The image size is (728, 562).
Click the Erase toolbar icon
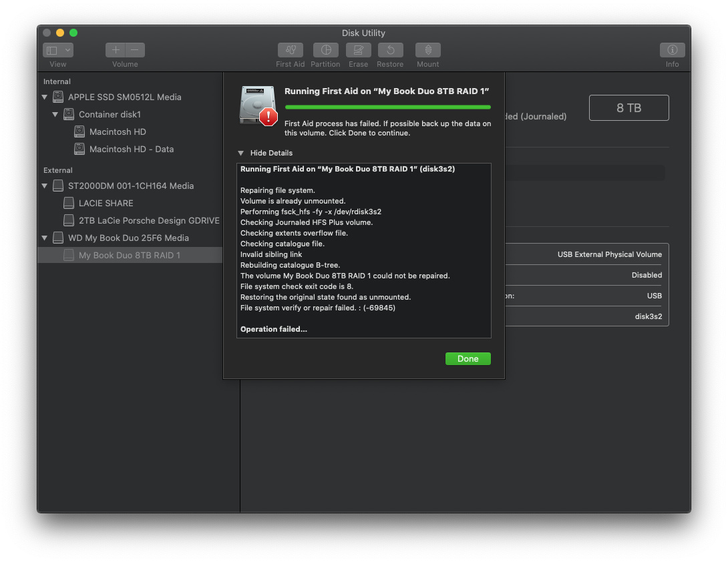(x=359, y=49)
